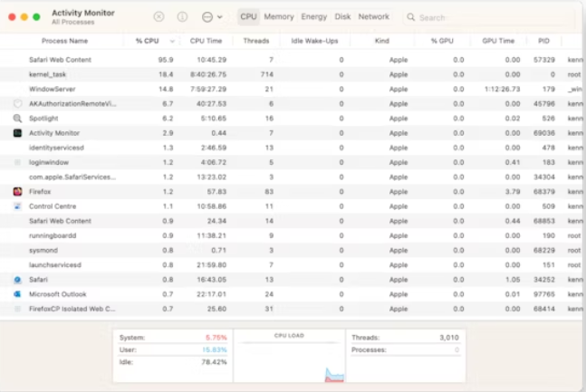Click the AKAuthorizationRemoteVi shield icon
Viewport: 586px width, 392px height.
(x=17, y=103)
